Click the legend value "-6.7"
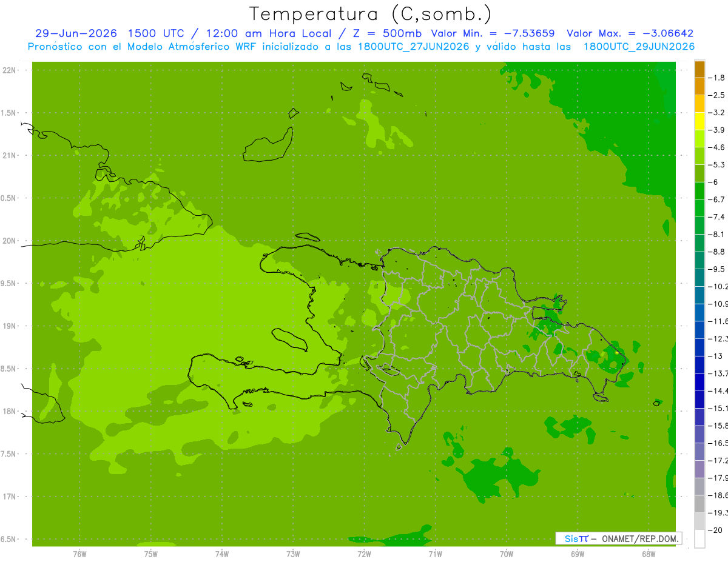Viewport: 728px width, 562px height. coord(717,199)
